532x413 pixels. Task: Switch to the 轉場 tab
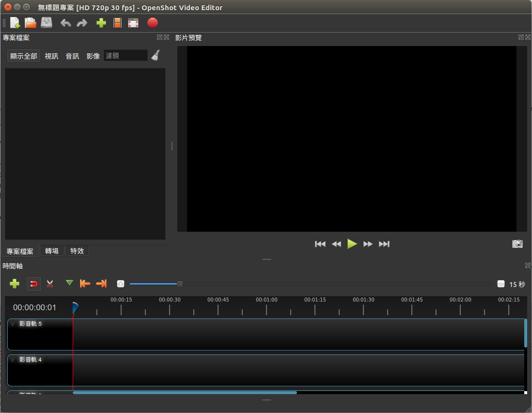click(x=52, y=251)
